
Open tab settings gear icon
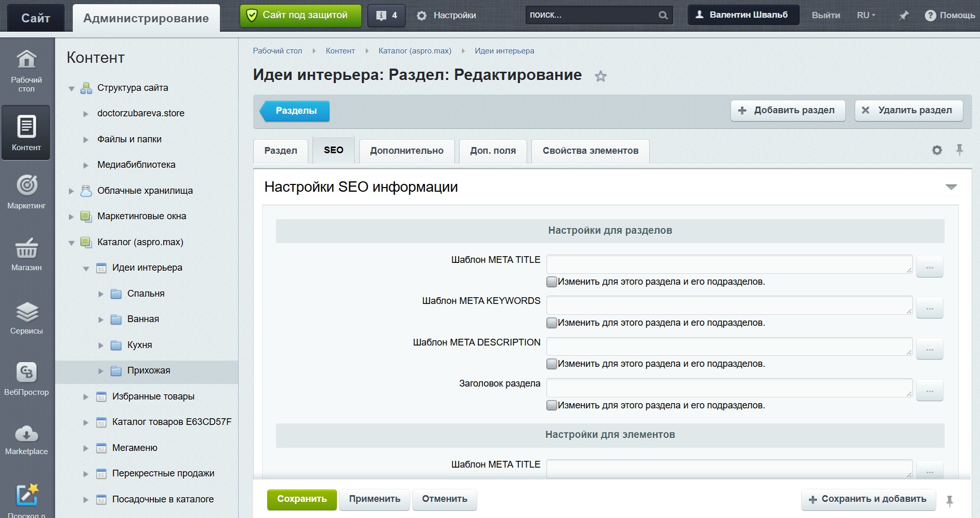tap(937, 151)
